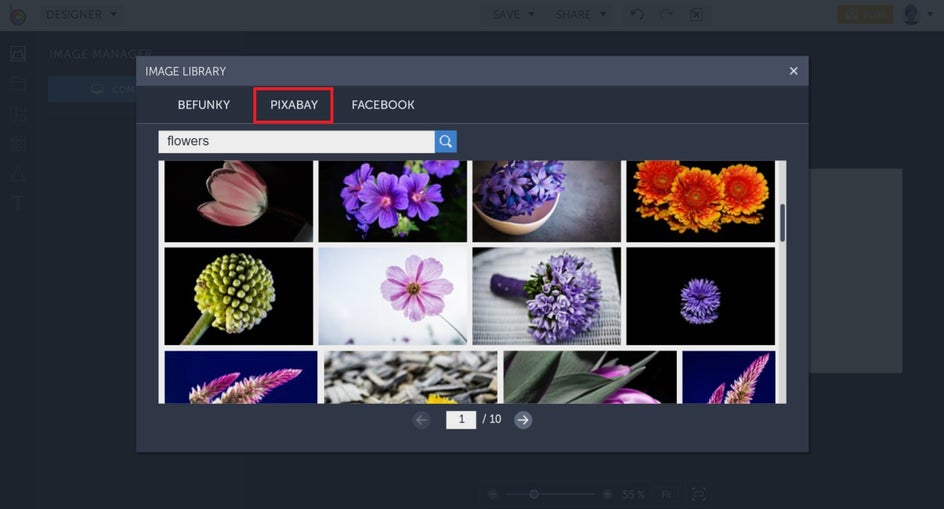Open the Image Manager sidebar icon
944x509 pixels.
(x=18, y=54)
